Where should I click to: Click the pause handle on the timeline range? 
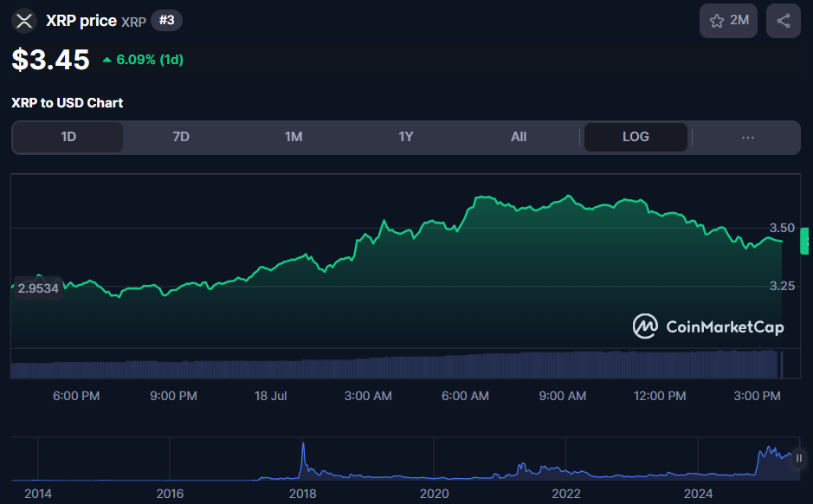point(799,458)
